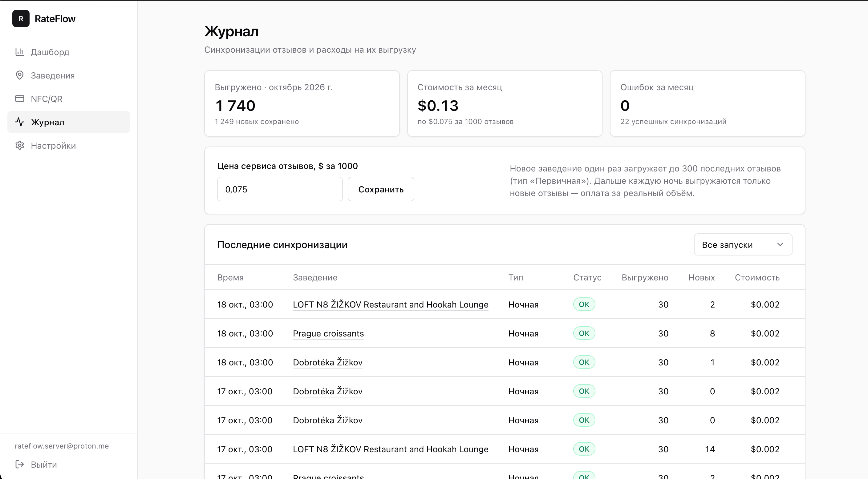Viewport: 868px width, 479px height.
Task: Open Prague croissants link in 18 окт. row
Action: 328,333
